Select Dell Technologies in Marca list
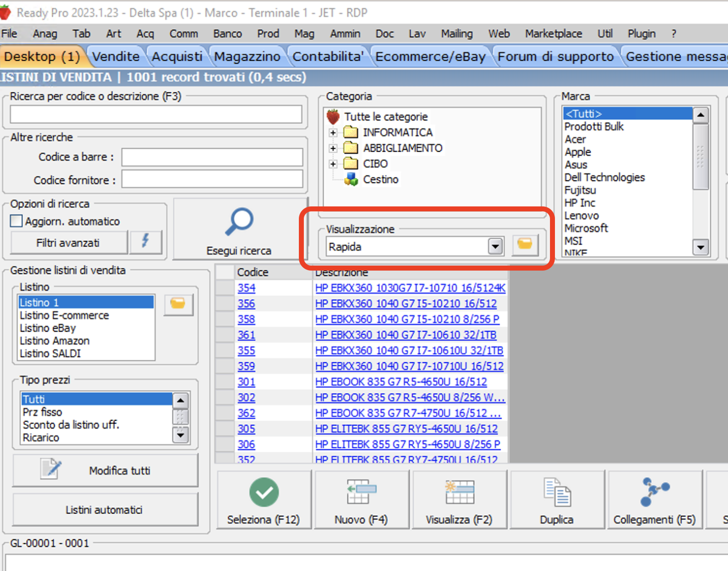Image resolution: width=728 pixels, height=571 pixels. click(x=605, y=178)
